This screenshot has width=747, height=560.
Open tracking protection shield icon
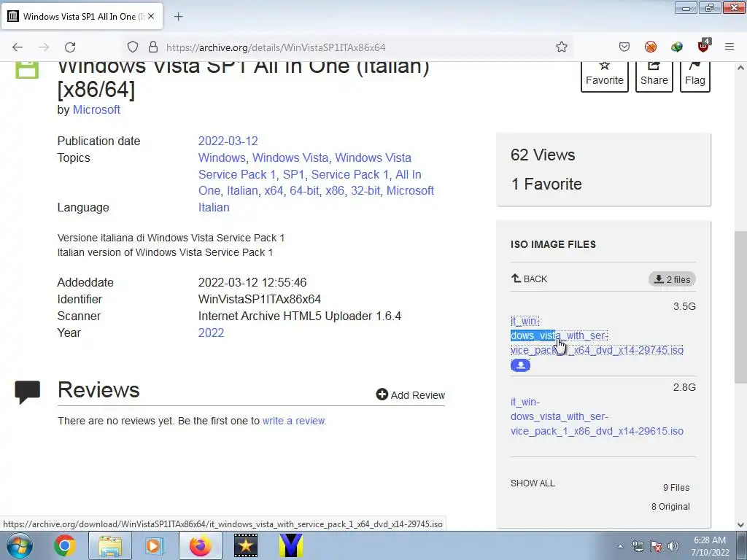pos(133,47)
